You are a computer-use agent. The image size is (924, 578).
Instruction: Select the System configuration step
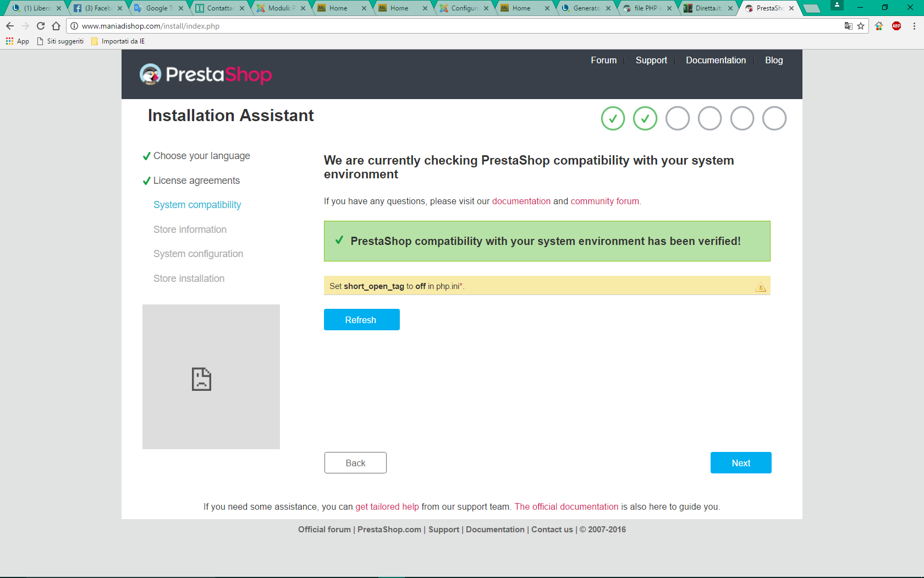[x=198, y=254]
